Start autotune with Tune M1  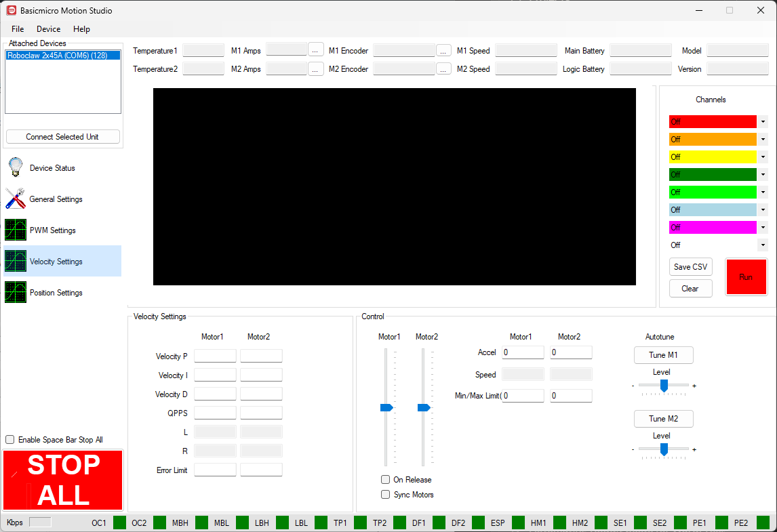[664, 354]
